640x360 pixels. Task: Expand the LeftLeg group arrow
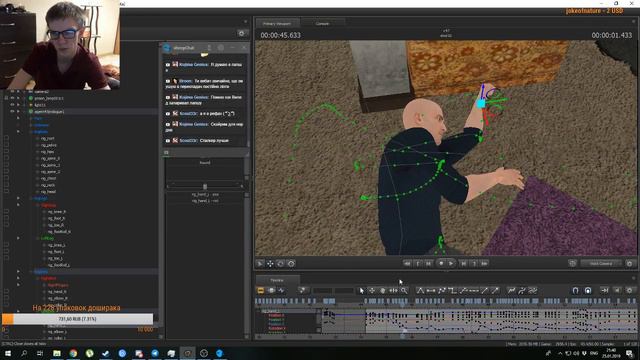click(x=18, y=238)
